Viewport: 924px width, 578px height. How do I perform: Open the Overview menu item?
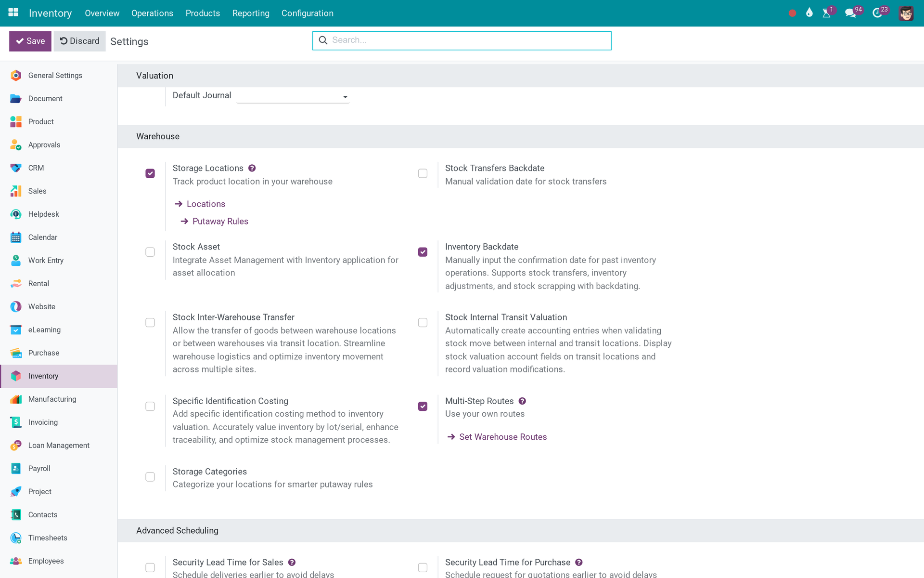(102, 13)
